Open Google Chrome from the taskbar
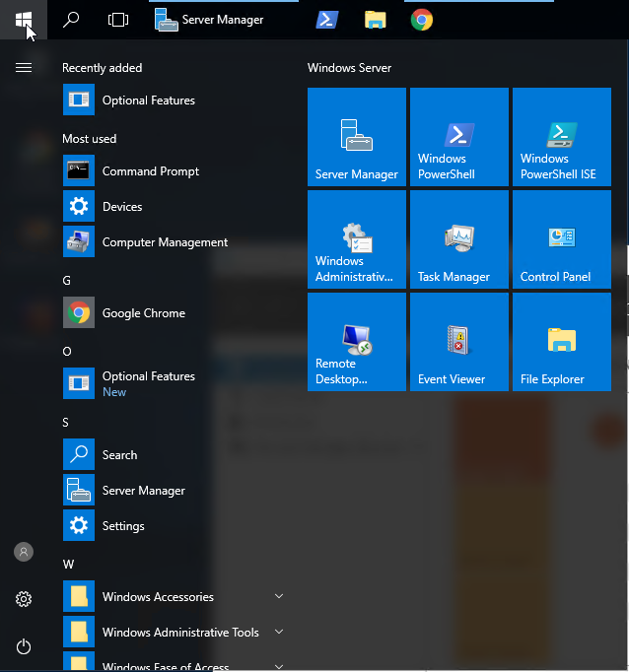The width and height of the screenshot is (629, 672). 422,20
